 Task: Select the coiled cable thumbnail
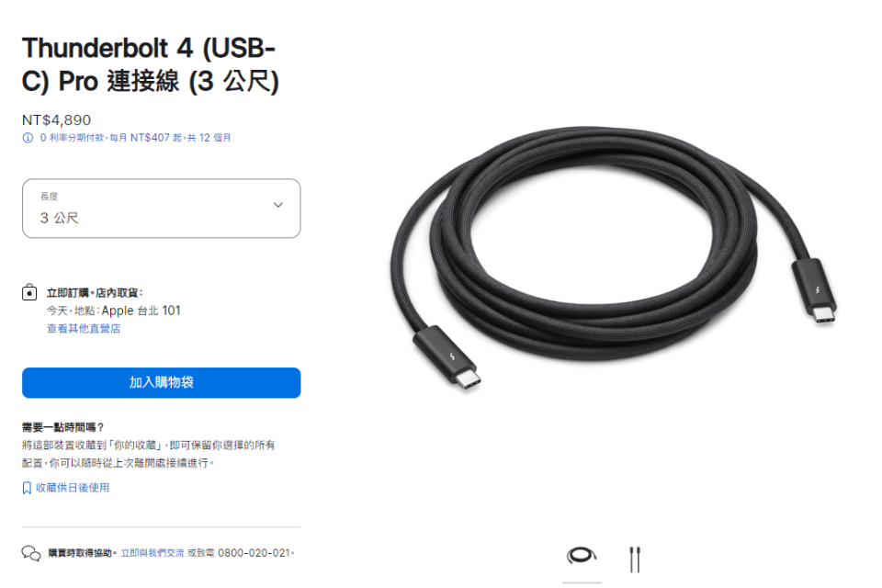click(582, 557)
